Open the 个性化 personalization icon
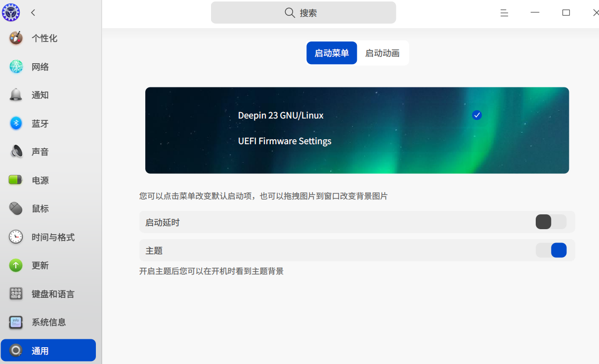The image size is (599, 364). (16, 38)
